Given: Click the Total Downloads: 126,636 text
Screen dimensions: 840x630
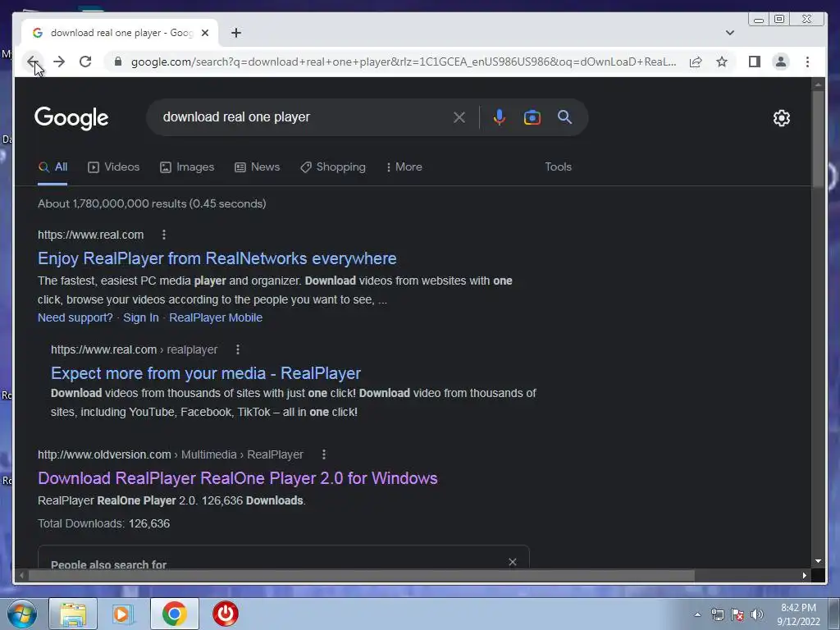Looking at the screenshot, I should click(x=104, y=523).
